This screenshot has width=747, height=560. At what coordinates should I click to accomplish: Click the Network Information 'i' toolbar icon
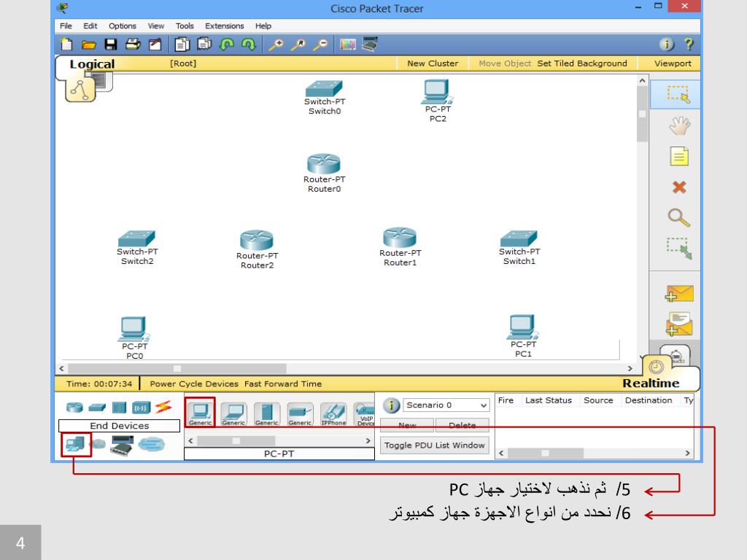667,44
